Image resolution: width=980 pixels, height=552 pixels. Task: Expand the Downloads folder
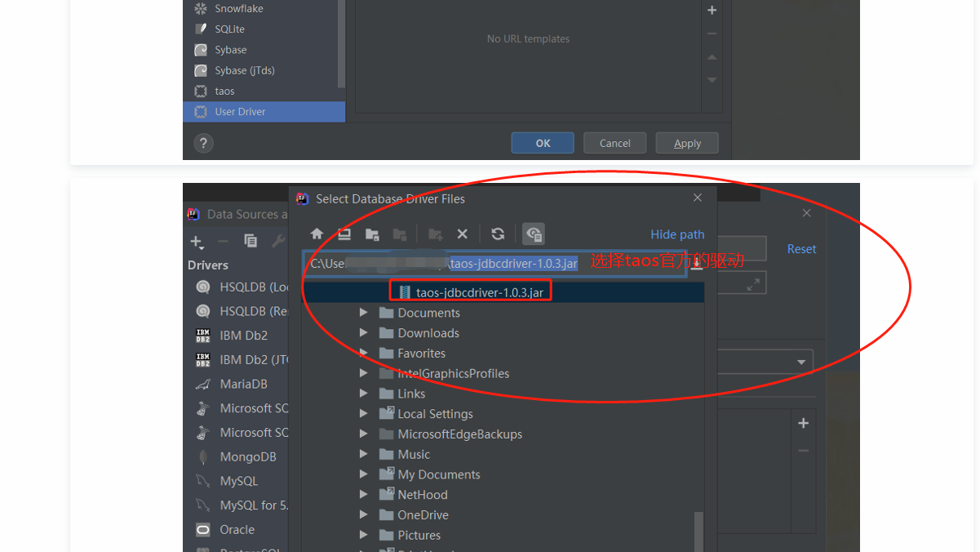(x=364, y=333)
